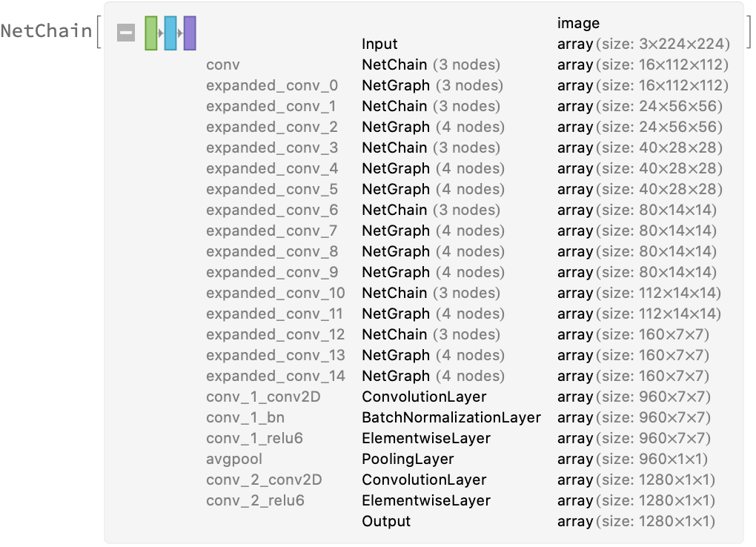Open the expanded_conv_14 layer row

point(276,377)
